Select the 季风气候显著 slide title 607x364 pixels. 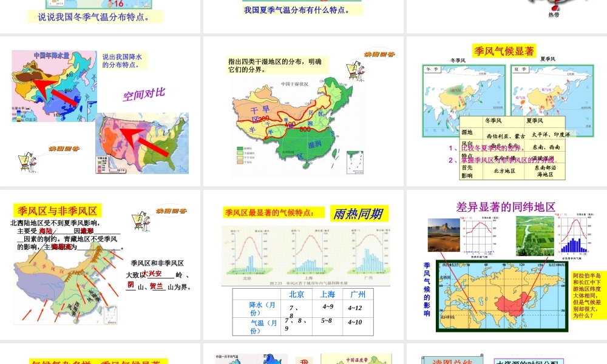click(x=504, y=51)
